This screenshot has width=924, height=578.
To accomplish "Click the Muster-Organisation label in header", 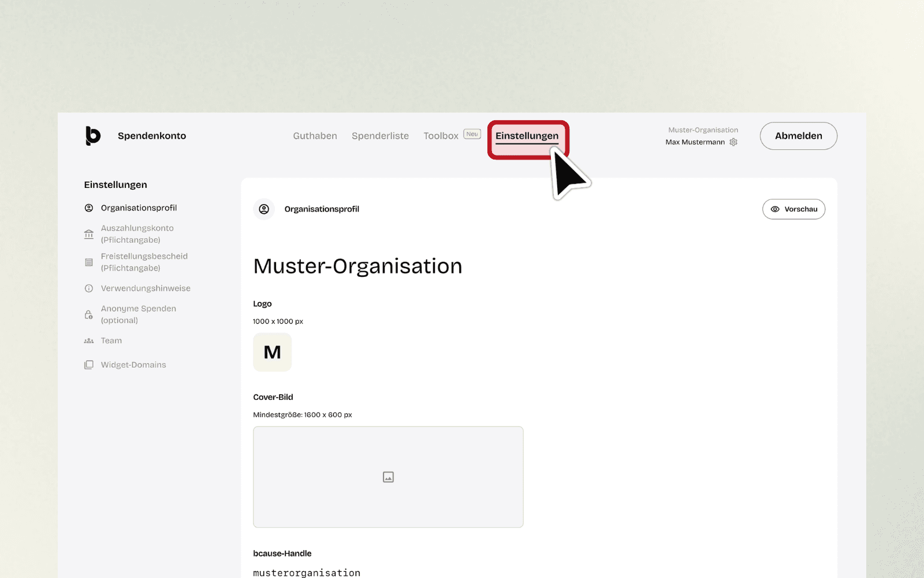I will click(x=703, y=130).
